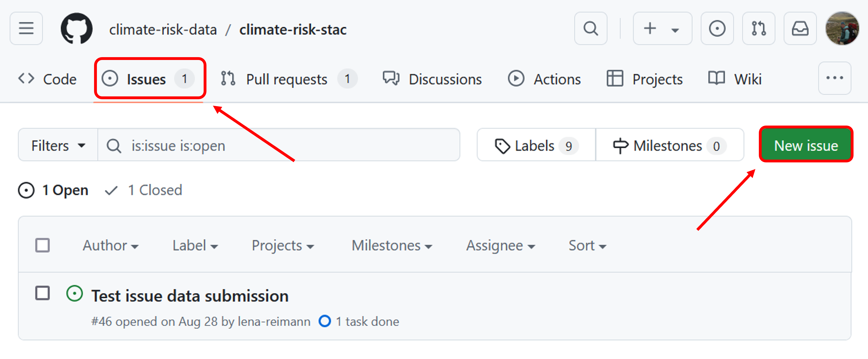This screenshot has height=359, width=868.
Task: Click the GitHub Octocat logo
Action: click(x=77, y=28)
